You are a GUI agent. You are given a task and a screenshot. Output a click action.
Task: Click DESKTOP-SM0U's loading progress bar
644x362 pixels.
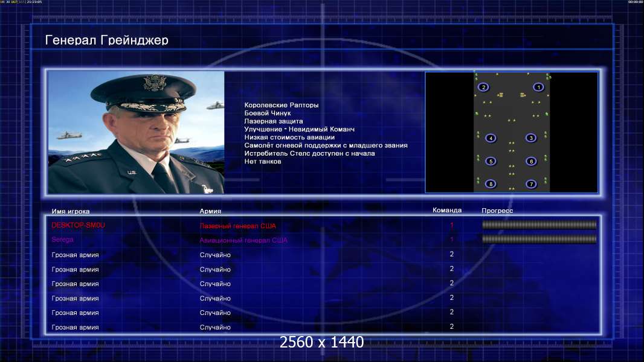point(539,224)
